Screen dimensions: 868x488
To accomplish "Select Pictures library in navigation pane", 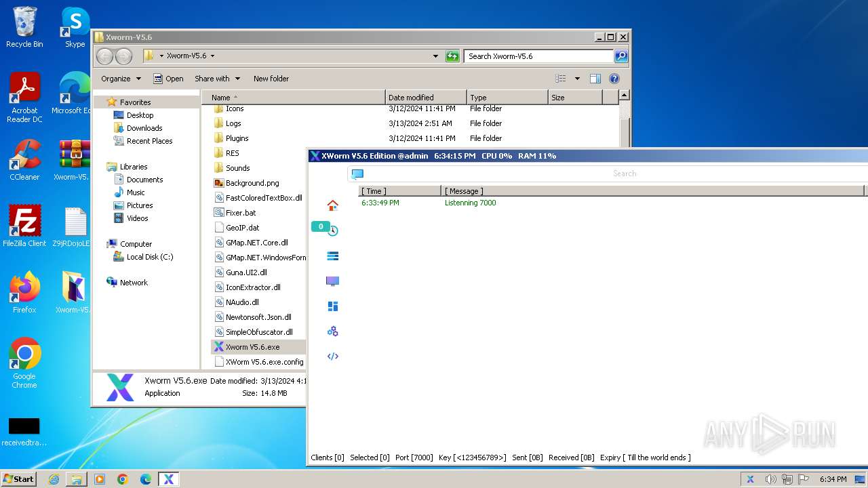I will [140, 205].
